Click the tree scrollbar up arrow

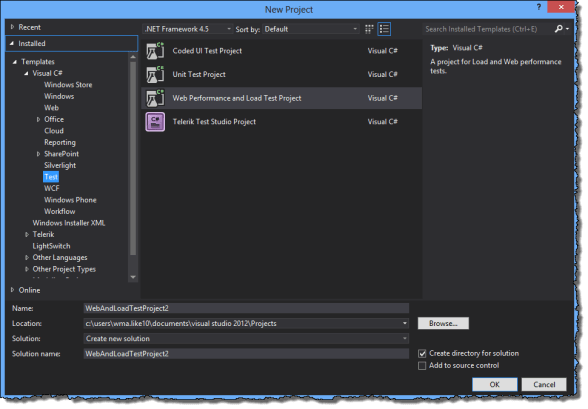coord(133,57)
